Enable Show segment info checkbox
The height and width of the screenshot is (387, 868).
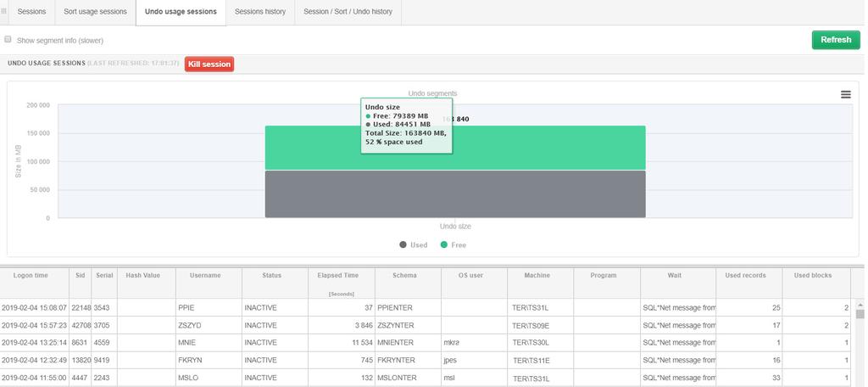coord(8,39)
